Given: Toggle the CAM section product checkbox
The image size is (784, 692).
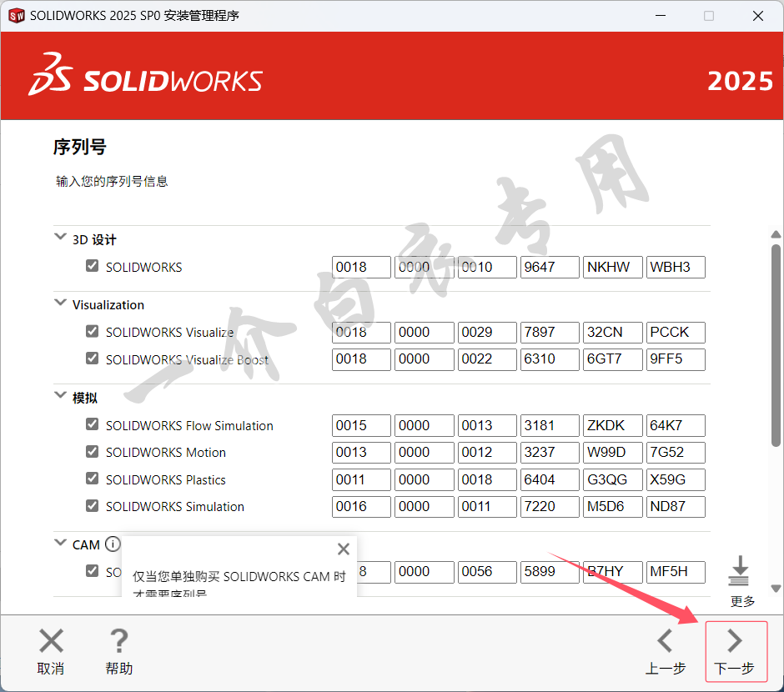Looking at the screenshot, I should (92, 570).
